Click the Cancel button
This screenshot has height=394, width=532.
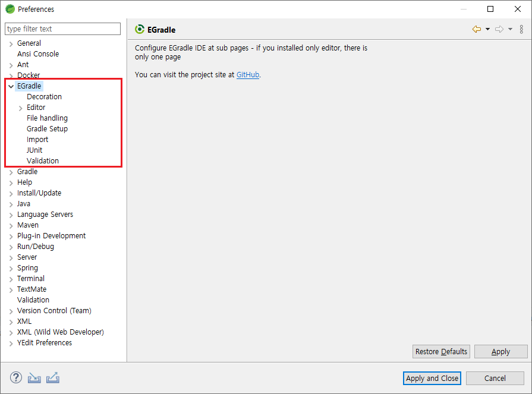[x=495, y=378]
